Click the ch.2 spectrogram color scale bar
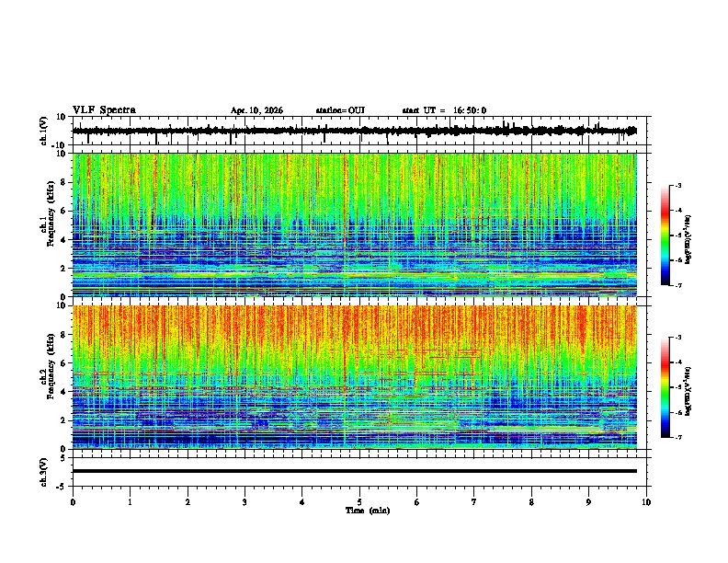Viewport: 728px width, 563px height. [665, 387]
